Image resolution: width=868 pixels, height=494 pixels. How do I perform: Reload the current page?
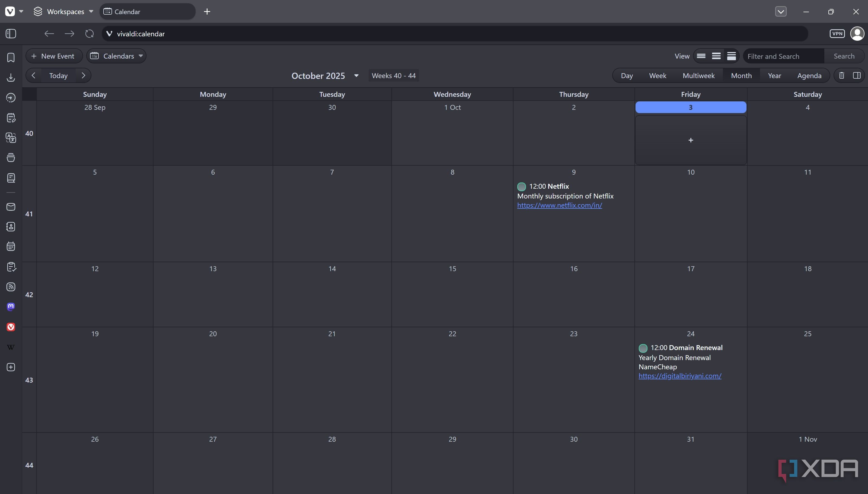pyautogui.click(x=89, y=34)
